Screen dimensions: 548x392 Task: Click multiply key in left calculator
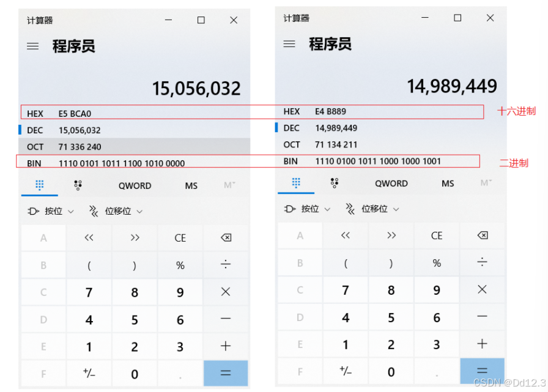click(226, 292)
